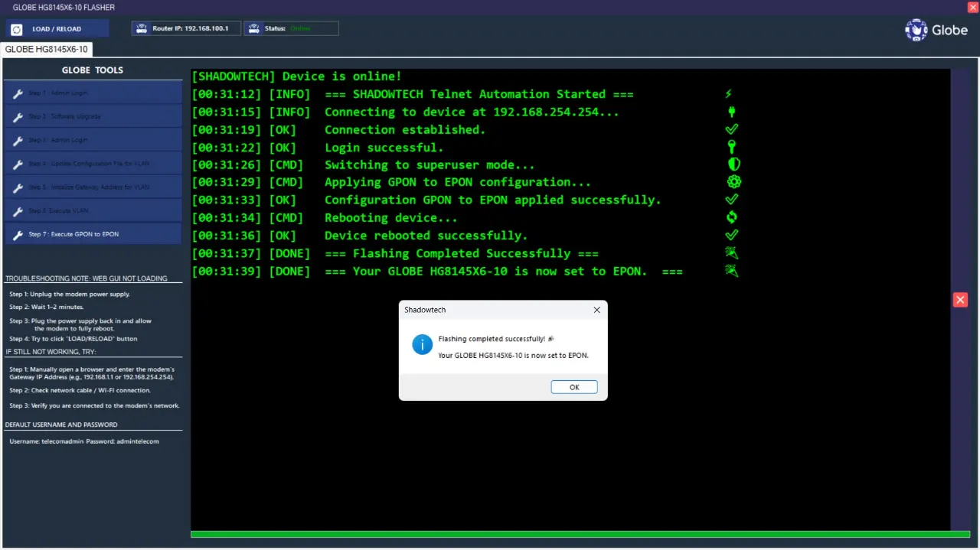Screen dimensions: 980x550
Task: Click the refresh icon on Rebooting device line
Action: click(732, 217)
